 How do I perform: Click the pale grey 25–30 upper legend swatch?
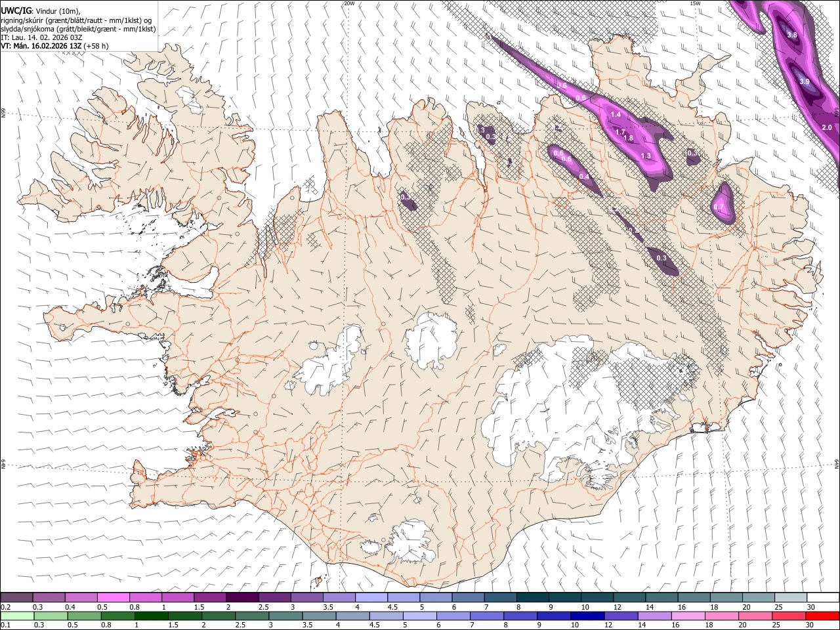(791, 597)
